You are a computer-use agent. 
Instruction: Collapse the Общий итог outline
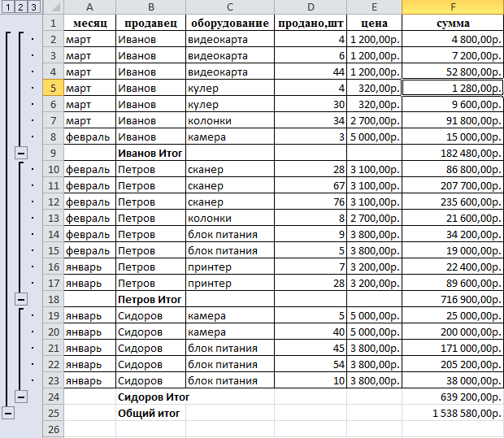[8, 413]
